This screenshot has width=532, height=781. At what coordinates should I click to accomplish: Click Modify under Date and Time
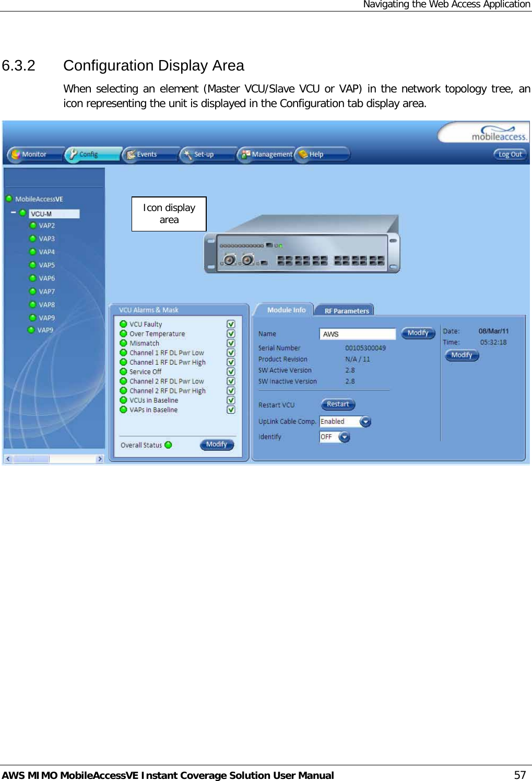pos(462,355)
